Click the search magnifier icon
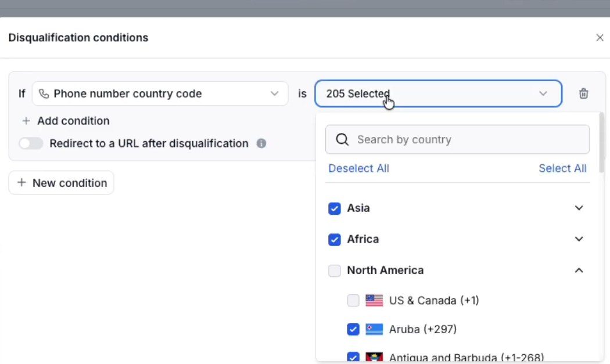The image size is (610, 364). [342, 139]
